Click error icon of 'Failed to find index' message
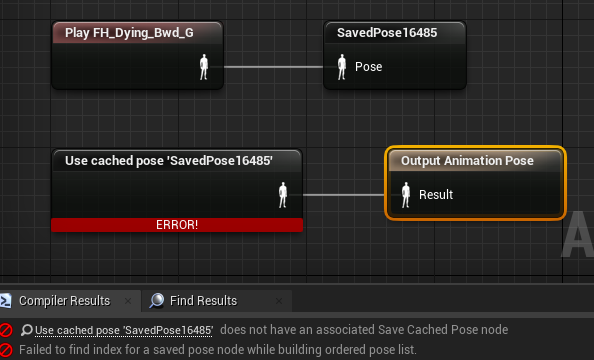Screen dimensions: 594x360 tap(6, 350)
